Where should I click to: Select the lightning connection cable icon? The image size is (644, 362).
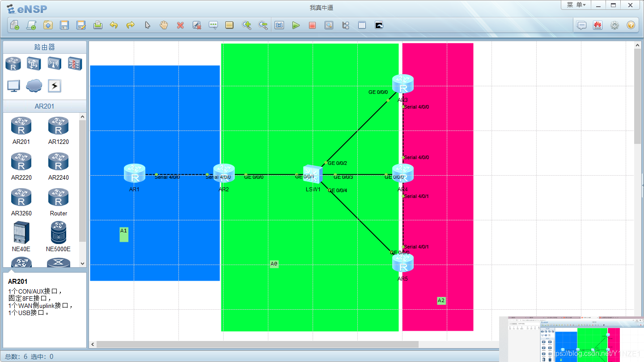[x=55, y=86]
